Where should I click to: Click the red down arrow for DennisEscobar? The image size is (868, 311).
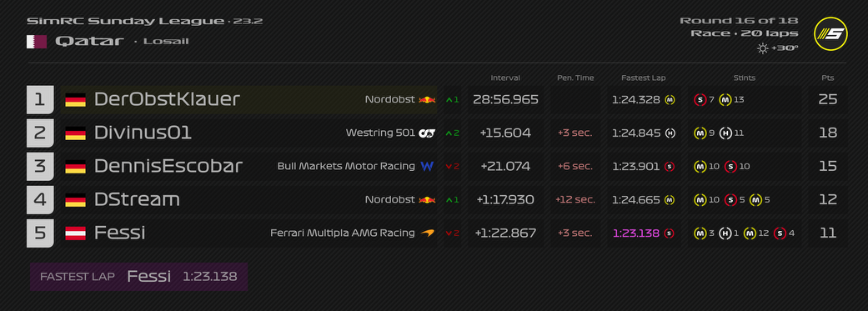pos(449,167)
